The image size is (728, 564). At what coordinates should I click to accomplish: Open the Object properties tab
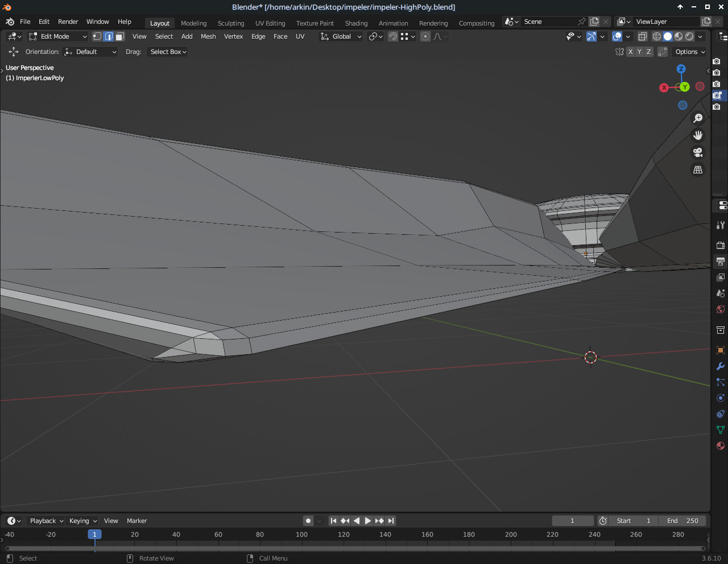tap(721, 350)
